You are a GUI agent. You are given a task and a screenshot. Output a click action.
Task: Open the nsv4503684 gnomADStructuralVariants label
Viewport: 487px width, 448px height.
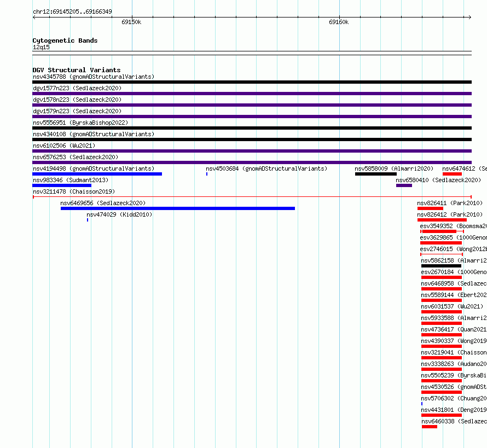(266, 168)
